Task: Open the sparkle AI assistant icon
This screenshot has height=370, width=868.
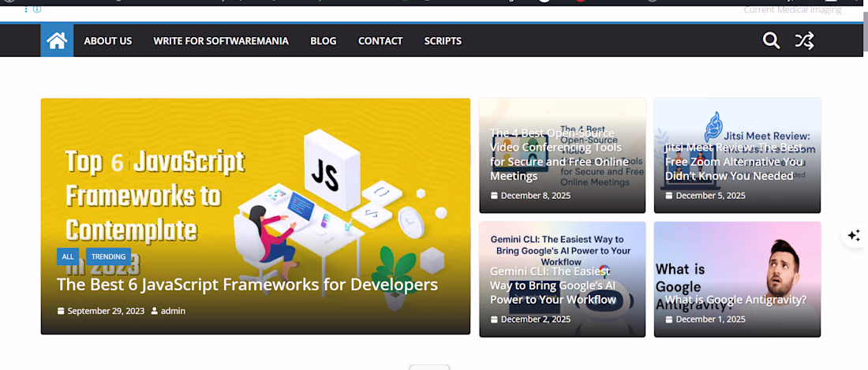Action: [854, 235]
